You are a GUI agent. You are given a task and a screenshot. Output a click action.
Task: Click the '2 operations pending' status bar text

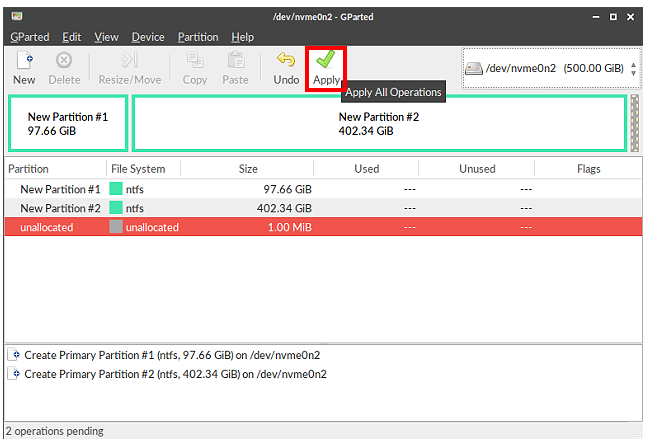pyautogui.click(x=55, y=431)
